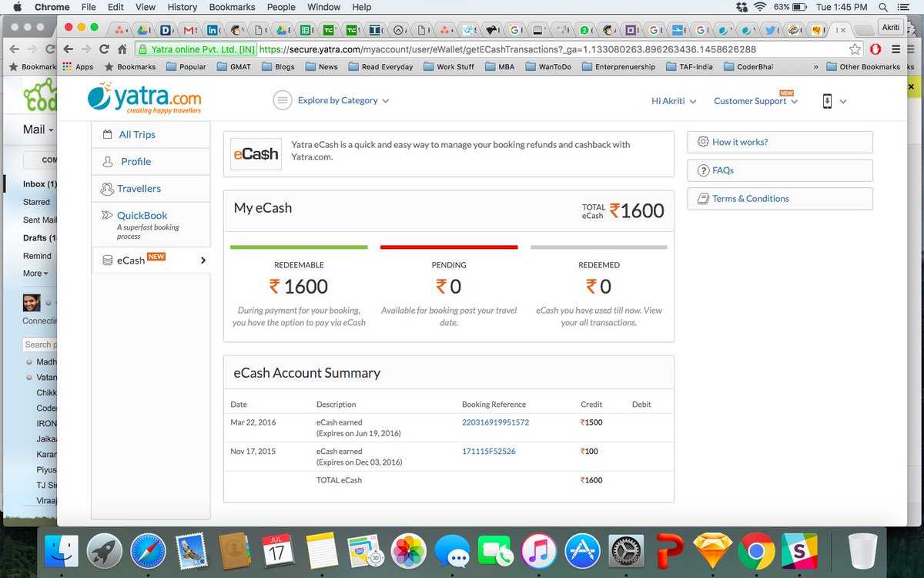Open Finder from the Dock
This screenshot has height=578, width=924.
click(x=62, y=551)
